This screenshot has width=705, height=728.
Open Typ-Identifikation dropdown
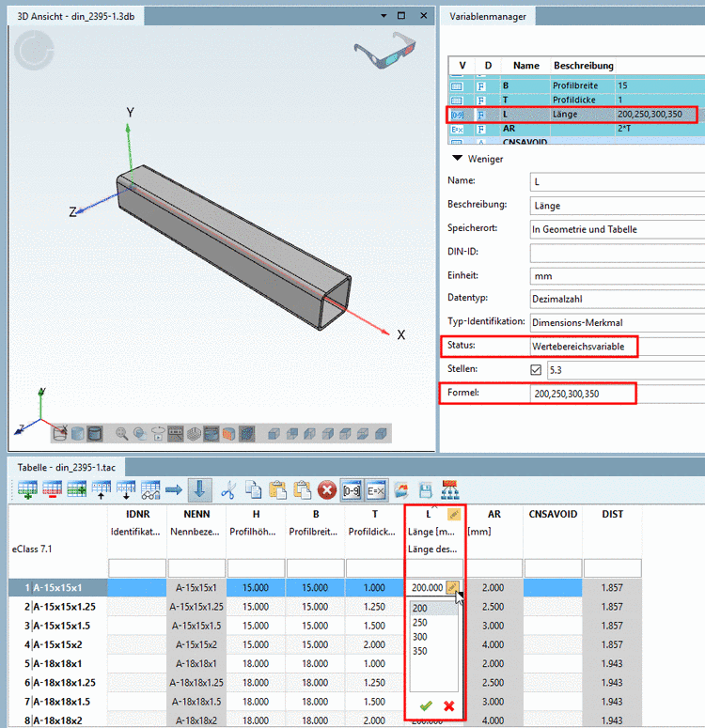click(x=618, y=322)
